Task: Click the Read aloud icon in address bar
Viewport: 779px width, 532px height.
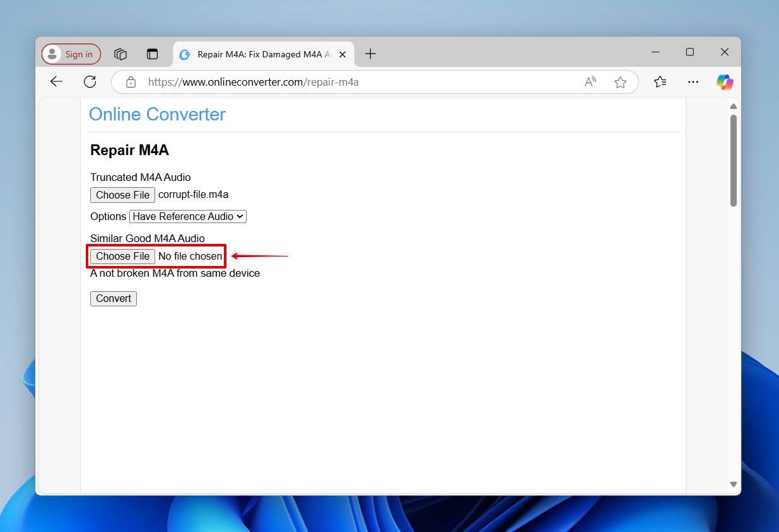Action: pos(589,82)
